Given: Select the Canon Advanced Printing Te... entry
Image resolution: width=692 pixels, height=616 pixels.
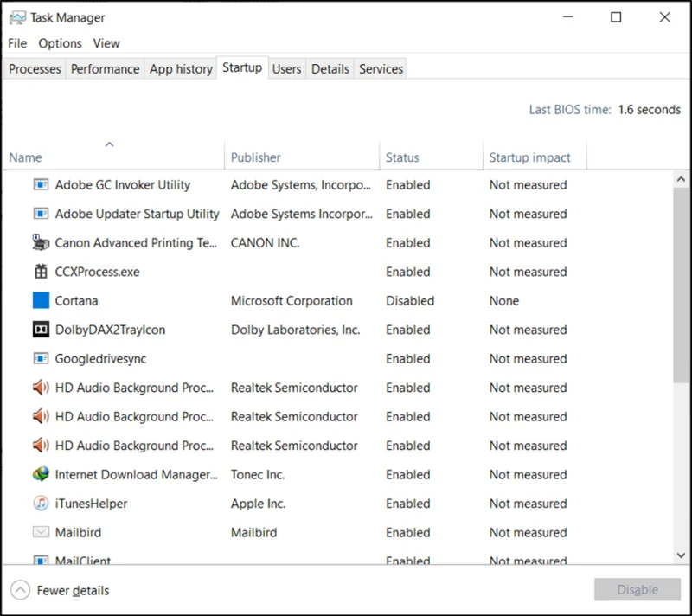Looking at the screenshot, I should point(136,243).
